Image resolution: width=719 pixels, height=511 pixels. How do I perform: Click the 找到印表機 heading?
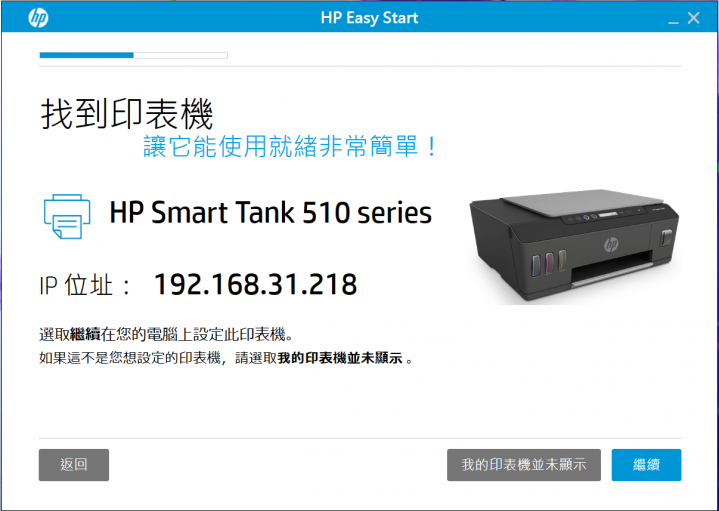127,114
